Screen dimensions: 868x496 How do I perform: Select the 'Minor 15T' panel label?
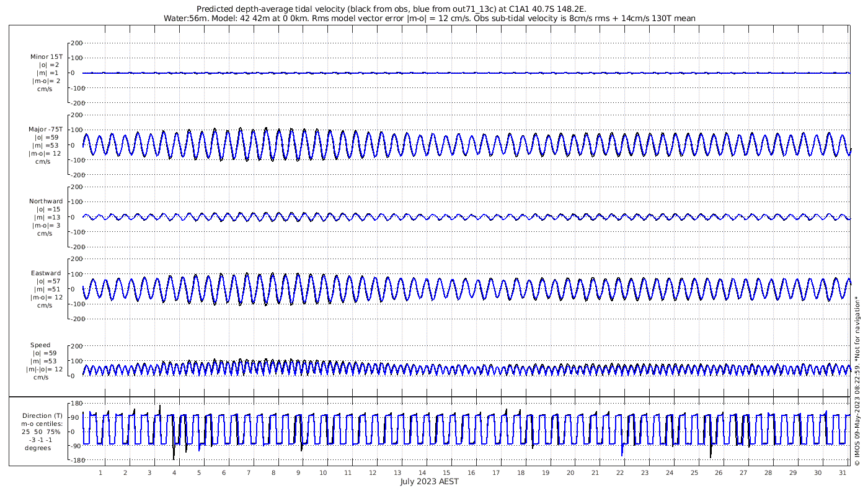tap(46, 57)
